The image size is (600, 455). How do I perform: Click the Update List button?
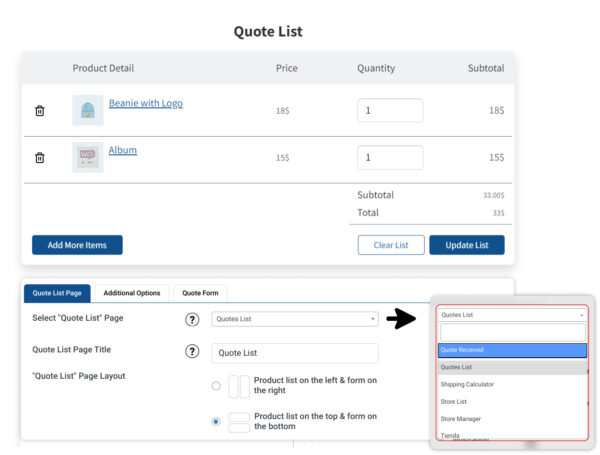pos(467,245)
